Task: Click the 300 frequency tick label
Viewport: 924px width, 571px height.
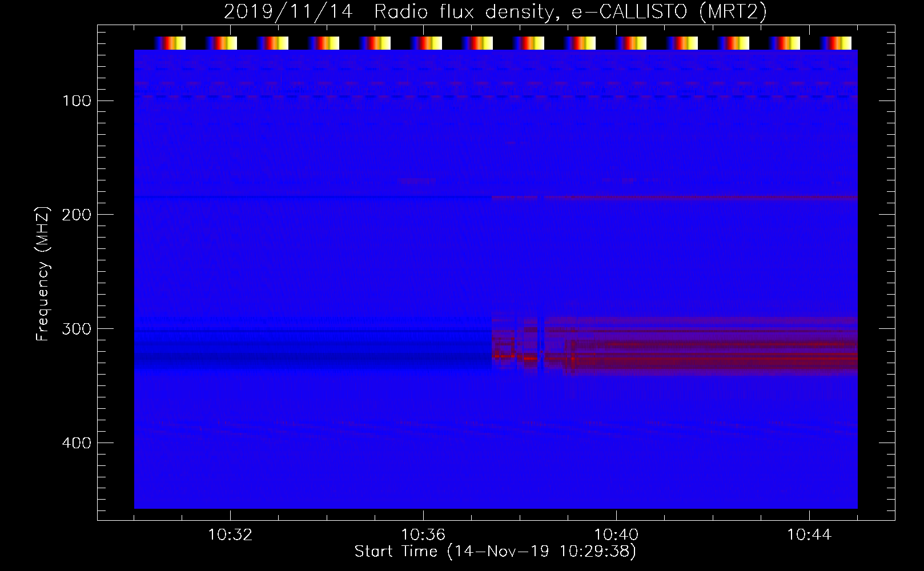Action: coord(77,329)
